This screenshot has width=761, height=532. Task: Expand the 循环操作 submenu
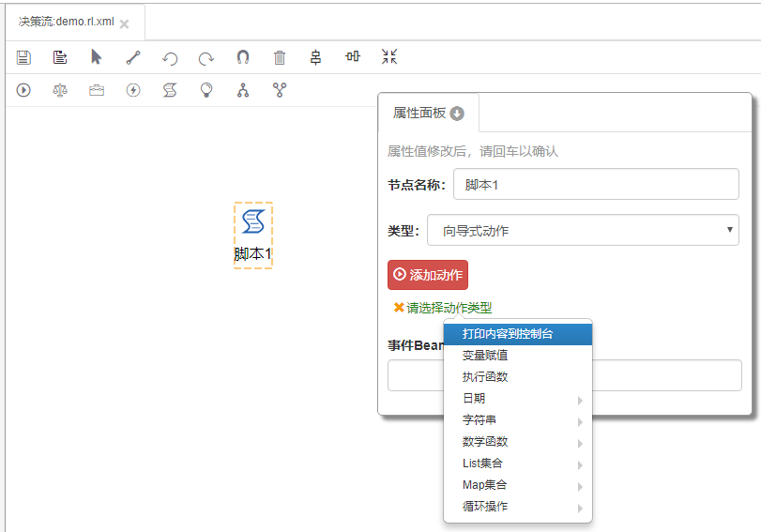click(518, 507)
